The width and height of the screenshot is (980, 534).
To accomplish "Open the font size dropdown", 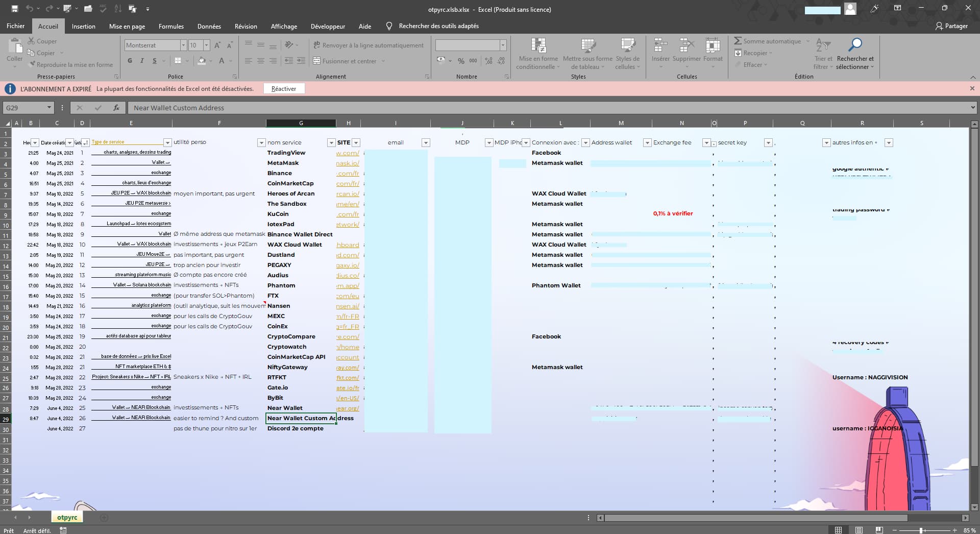I will pos(206,45).
